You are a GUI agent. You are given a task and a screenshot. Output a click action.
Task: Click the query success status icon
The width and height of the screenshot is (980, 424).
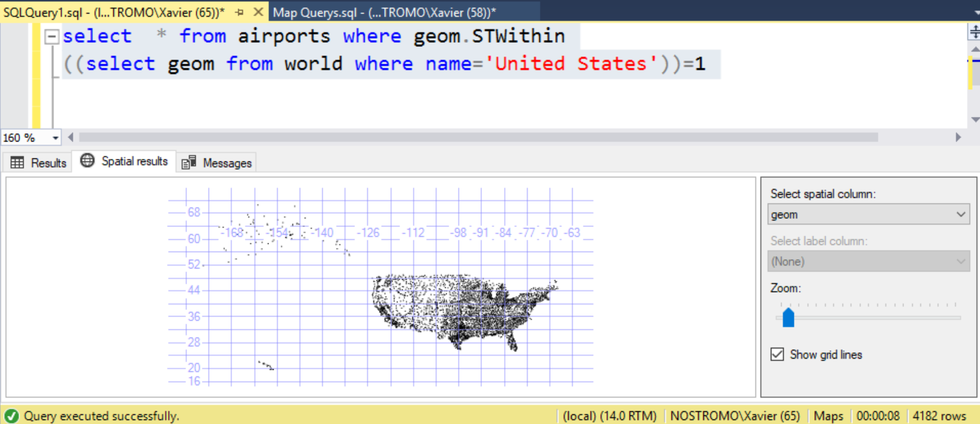pos(12,416)
